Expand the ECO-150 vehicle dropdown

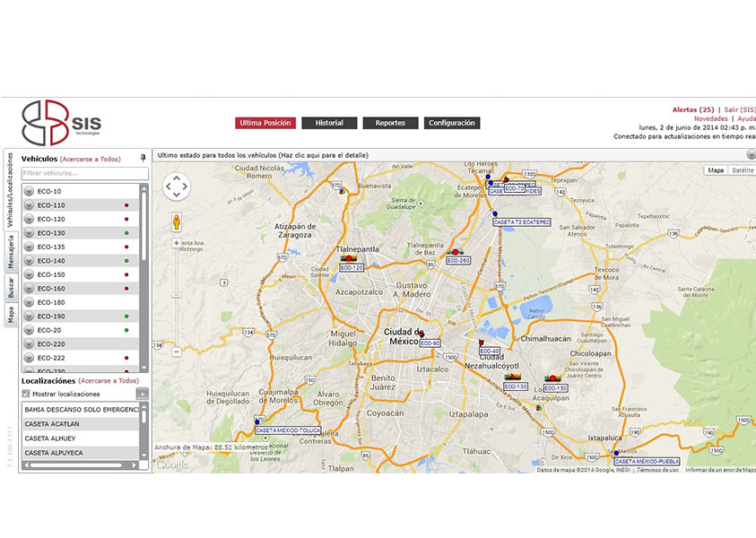(29, 274)
